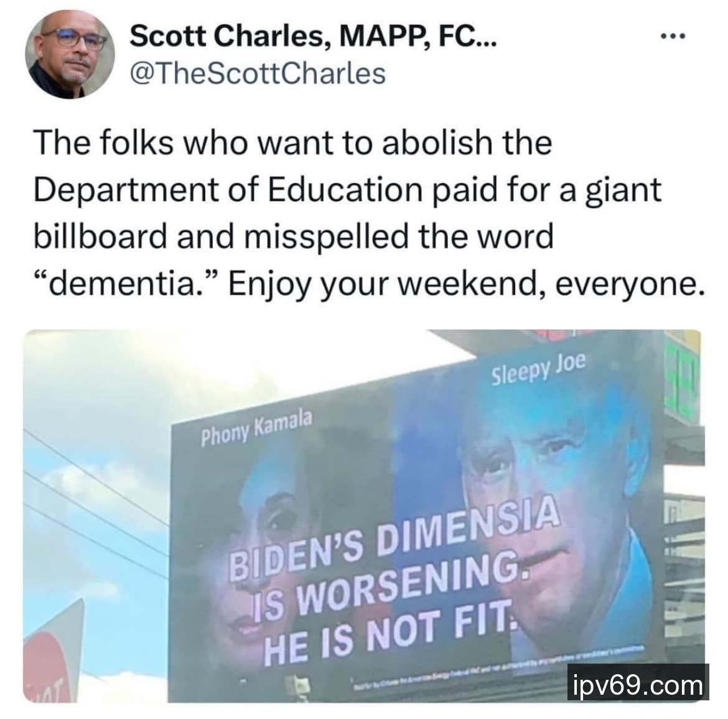The height and width of the screenshot is (719, 728).
Task: Open the @TheScottCharles handle
Action: [x=258, y=74]
